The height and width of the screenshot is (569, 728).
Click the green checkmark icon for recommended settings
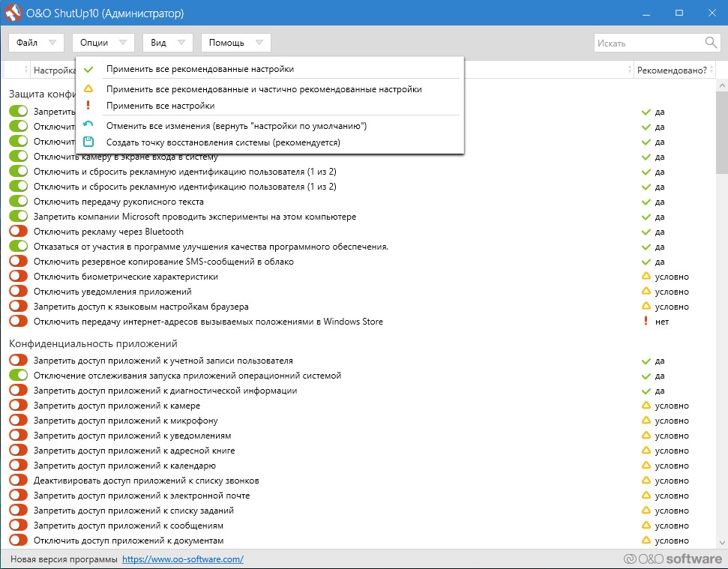[88, 69]
